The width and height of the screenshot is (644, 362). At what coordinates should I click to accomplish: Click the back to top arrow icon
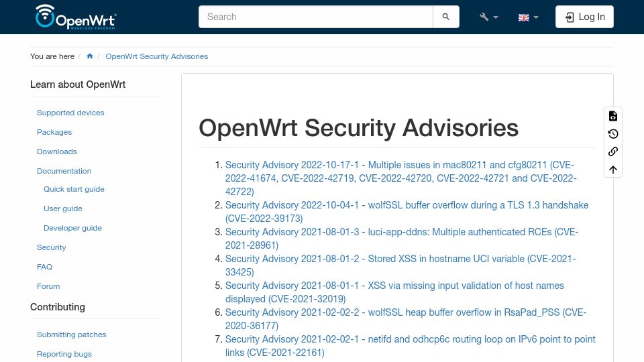pos(613,170)
